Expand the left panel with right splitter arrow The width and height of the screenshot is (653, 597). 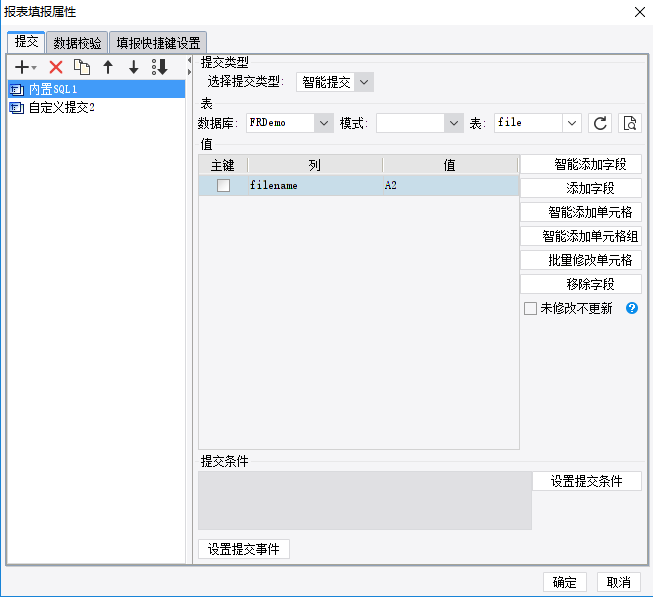[x=189, y=72]
